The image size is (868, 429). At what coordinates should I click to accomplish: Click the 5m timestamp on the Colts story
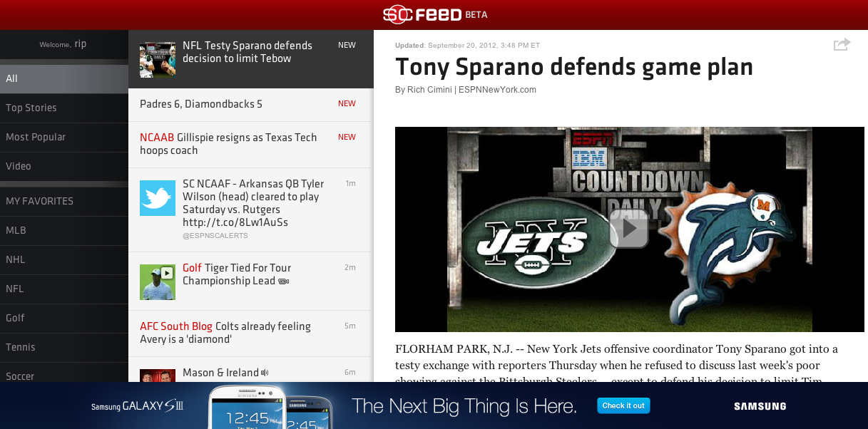point(350,326)
